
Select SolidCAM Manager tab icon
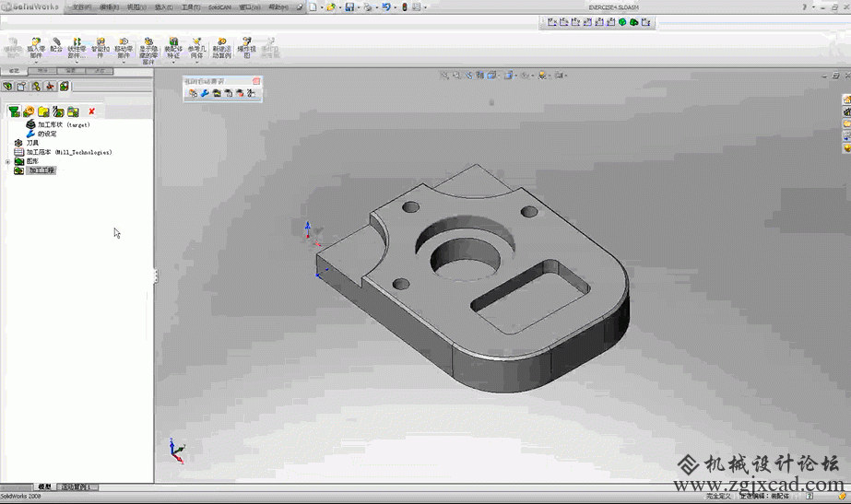click(64, 87)
